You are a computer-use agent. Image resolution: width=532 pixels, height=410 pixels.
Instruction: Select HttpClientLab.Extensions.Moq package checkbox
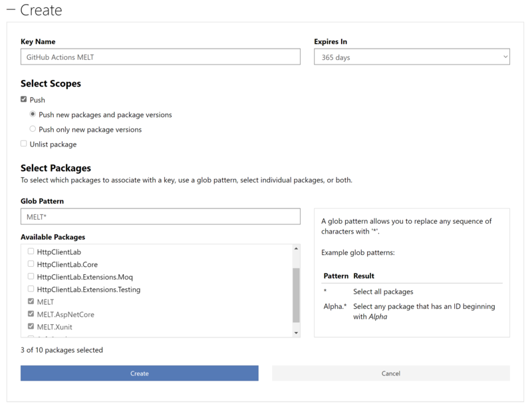(31, 276)
